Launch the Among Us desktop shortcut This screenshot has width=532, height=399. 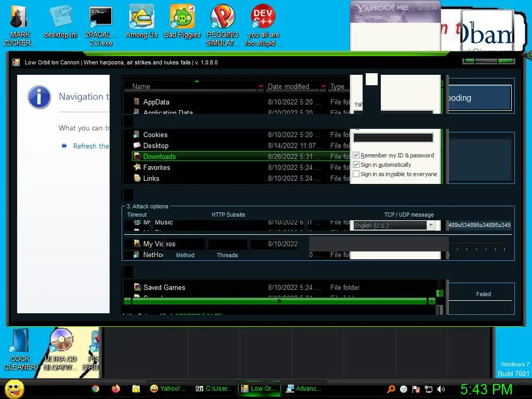click(141, 22)
